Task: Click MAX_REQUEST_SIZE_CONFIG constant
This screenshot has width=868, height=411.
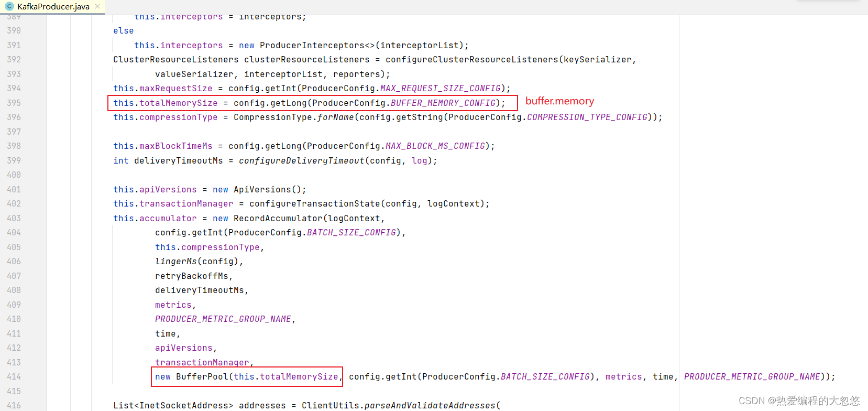Action: pyautogui.click(x=441, y=88)
